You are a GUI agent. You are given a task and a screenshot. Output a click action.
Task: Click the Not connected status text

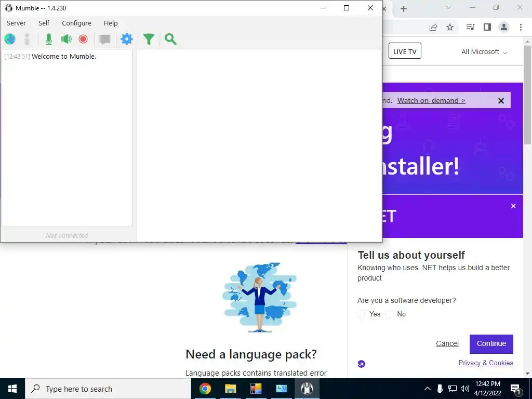67,235
